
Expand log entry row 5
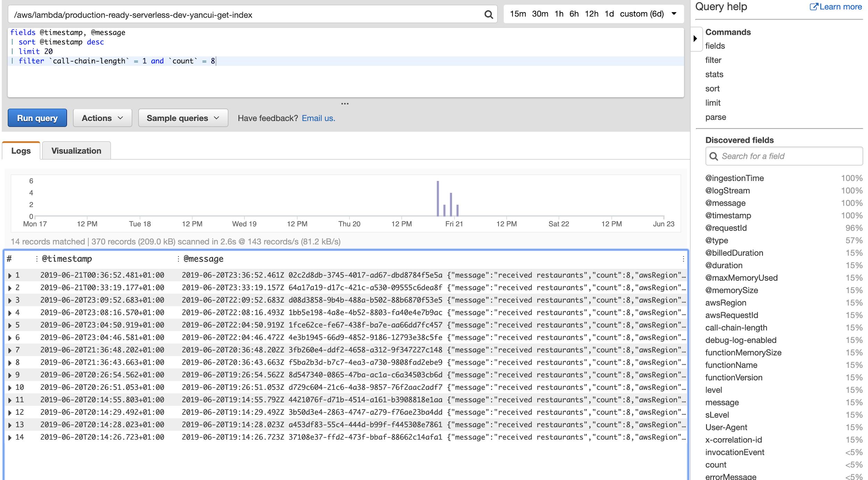[8, 324]
